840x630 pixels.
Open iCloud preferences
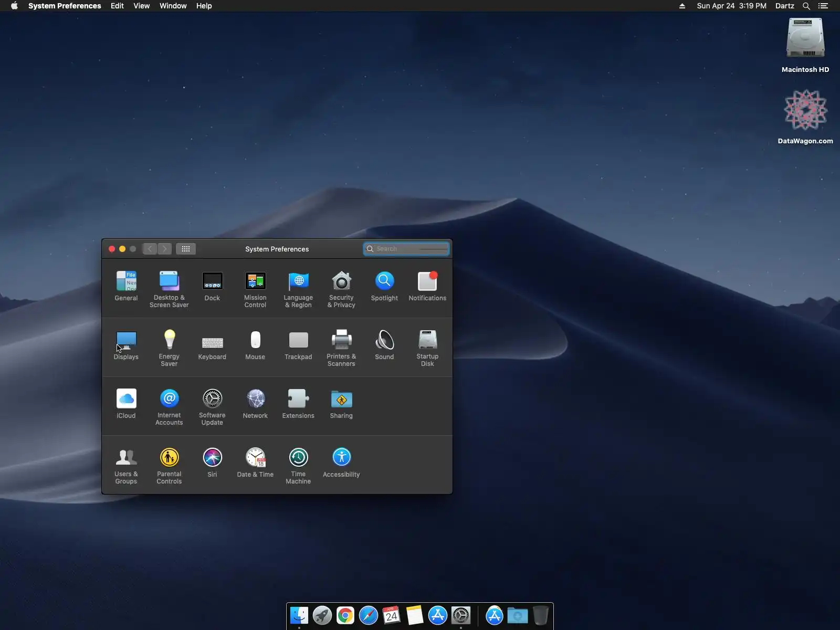[x=126, y=404]
